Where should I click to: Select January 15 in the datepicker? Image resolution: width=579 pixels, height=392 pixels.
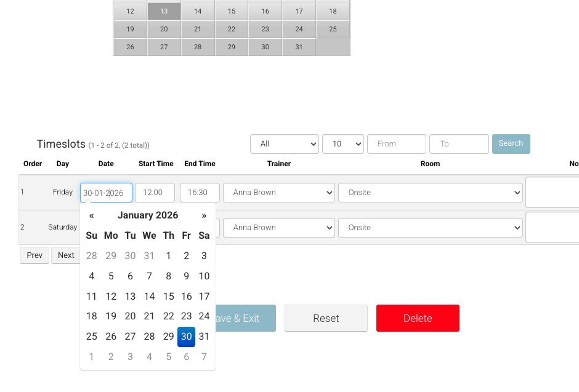(168, 296)
